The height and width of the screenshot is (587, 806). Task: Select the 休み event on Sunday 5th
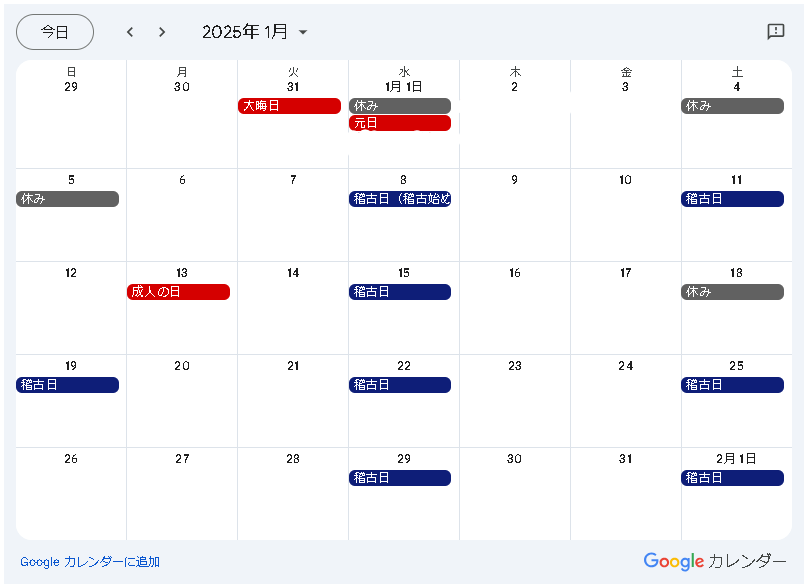pyautogui.click(x=67, y=199)
